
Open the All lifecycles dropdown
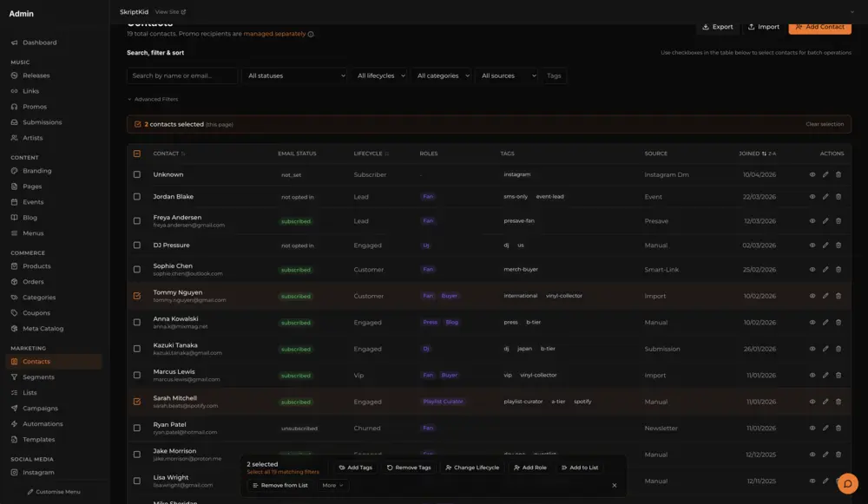378,75
